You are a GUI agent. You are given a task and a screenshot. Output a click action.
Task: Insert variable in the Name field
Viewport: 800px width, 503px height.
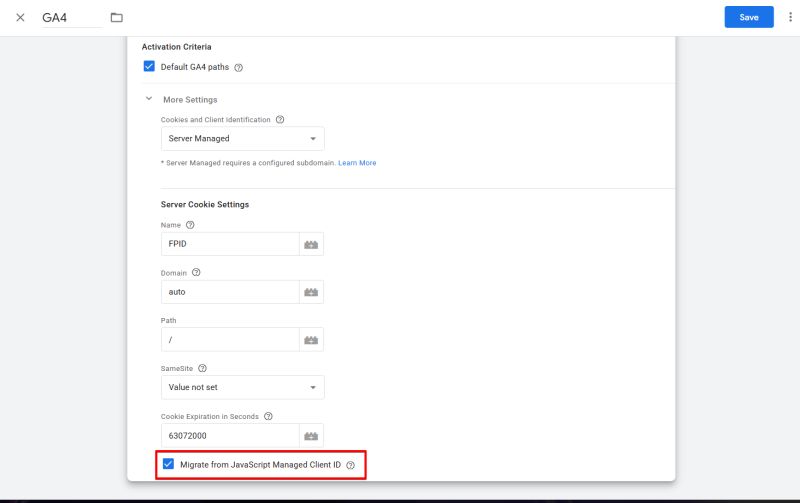click(311, 244)
